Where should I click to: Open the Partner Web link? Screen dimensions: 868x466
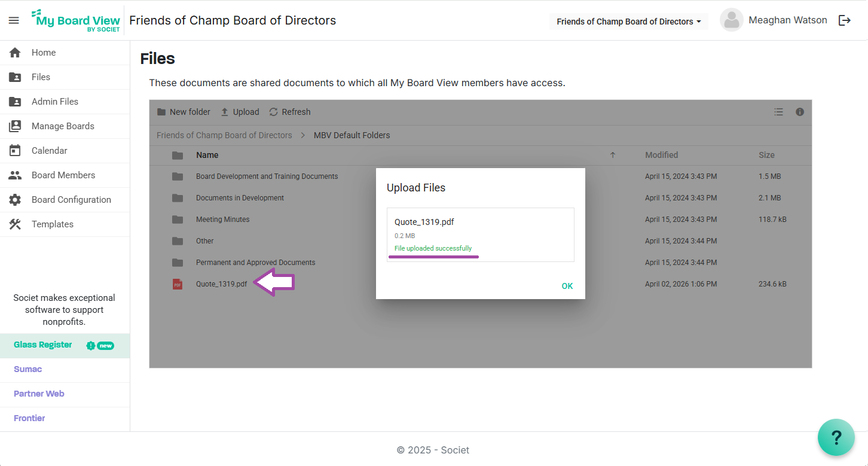coord(39,394)
